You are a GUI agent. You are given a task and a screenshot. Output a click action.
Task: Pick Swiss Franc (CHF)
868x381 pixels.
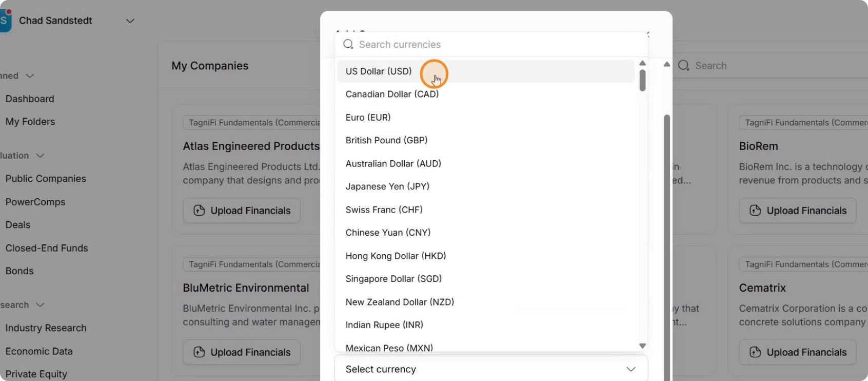(x=486, y=209)
